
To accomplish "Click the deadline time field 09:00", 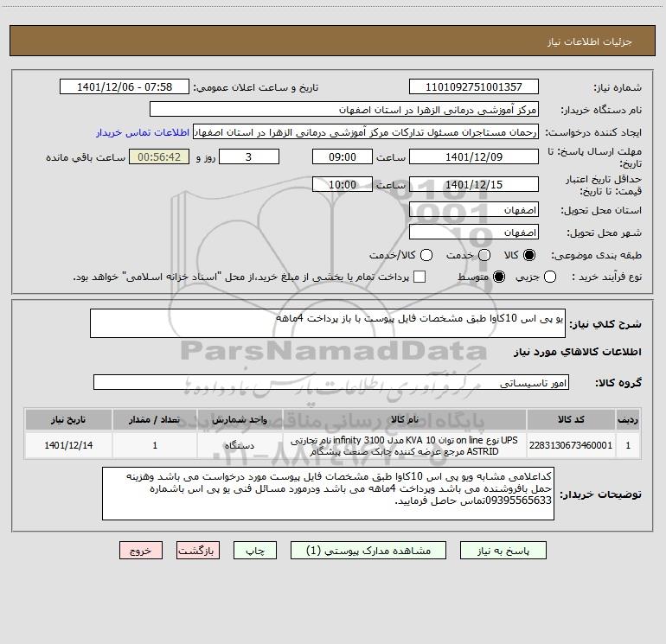I will pos(343,156).
